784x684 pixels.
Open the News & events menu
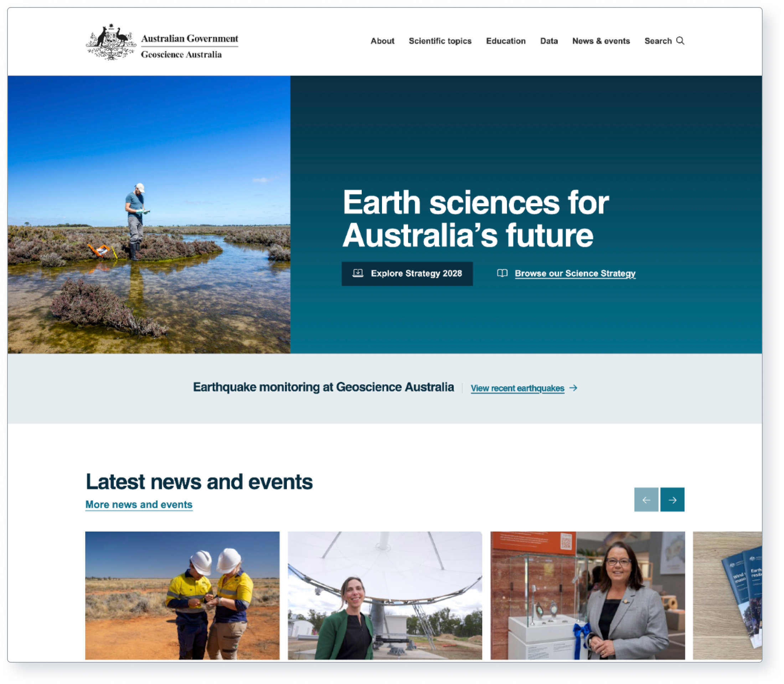(601, 41)
